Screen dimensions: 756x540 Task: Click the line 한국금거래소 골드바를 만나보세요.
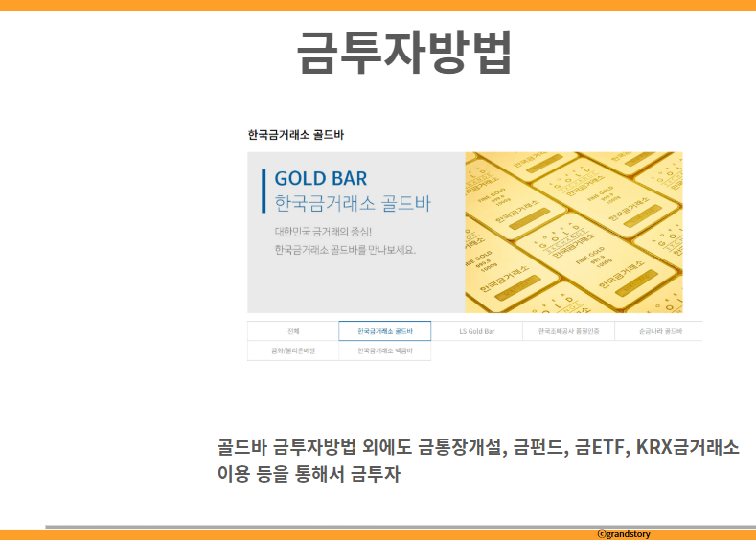345,250
